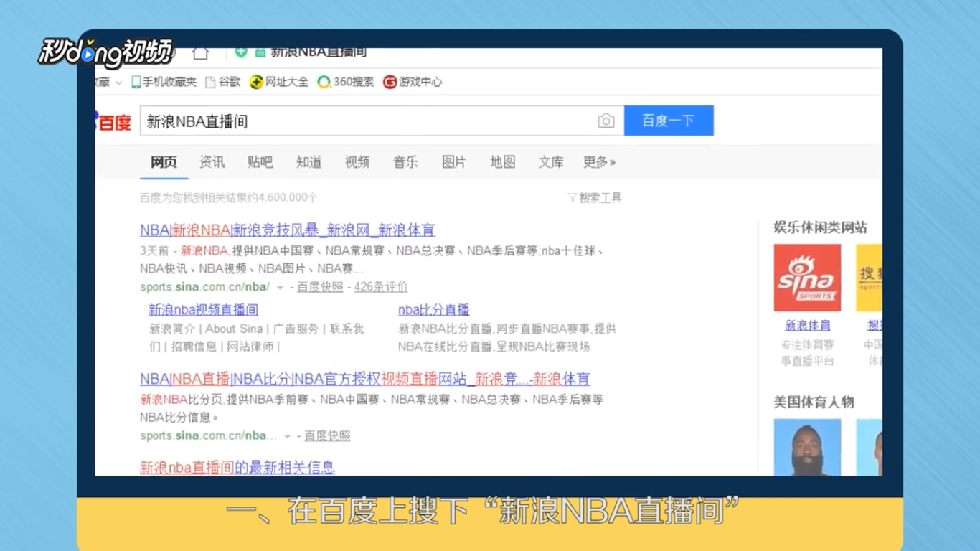Open nba比分直播 sublink

coord(434,310)
